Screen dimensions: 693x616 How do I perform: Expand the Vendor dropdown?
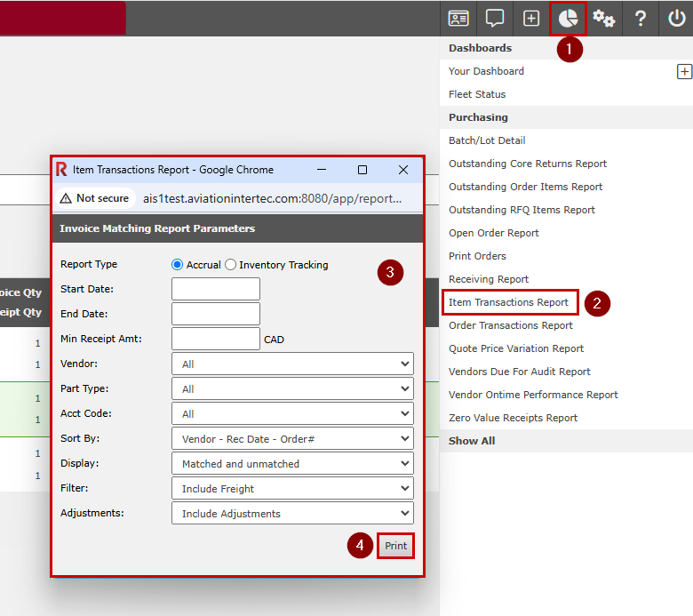tap(291, 364)
